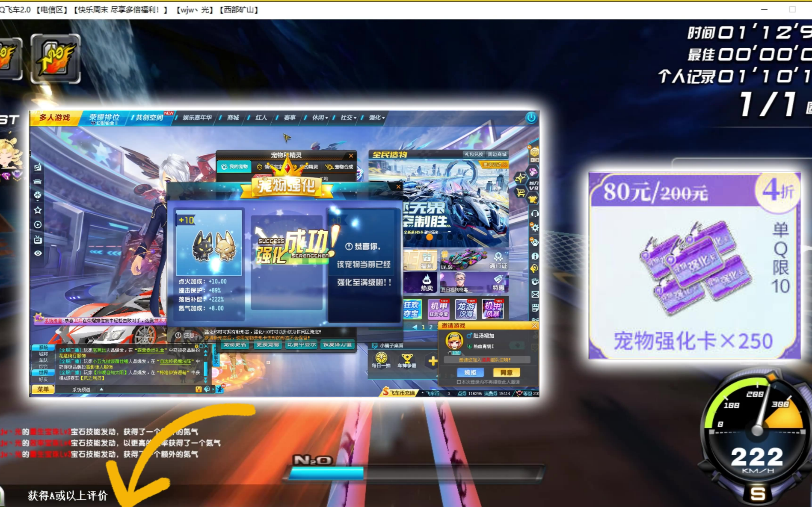
Task: Click the purple diamond gem icon
Action: 533,172
